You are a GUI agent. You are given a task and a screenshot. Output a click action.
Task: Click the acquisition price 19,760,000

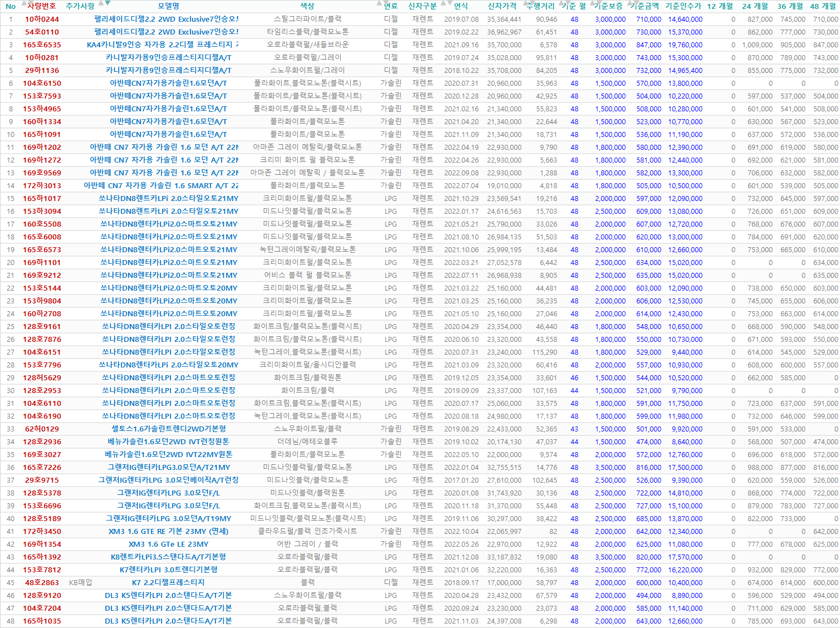point(685,45)
